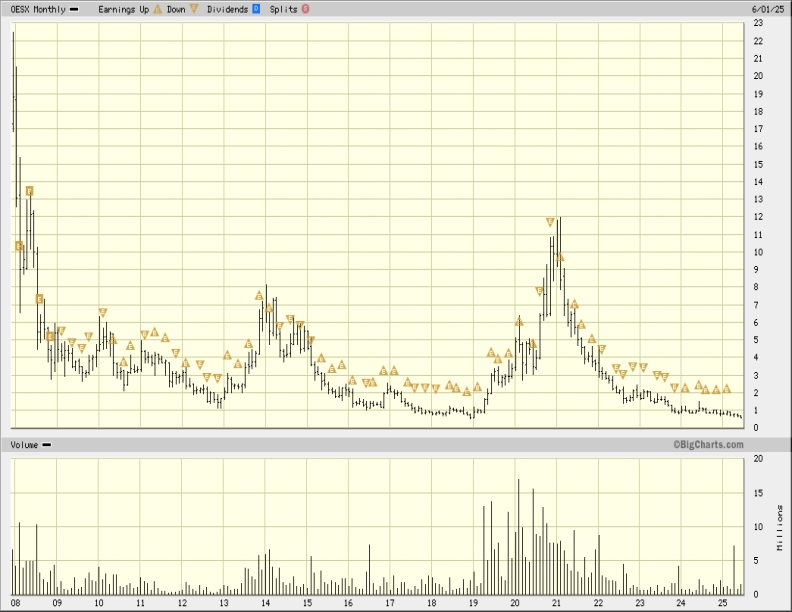The width and height of the screenshot is (792, 612).
Task: Click the 1 label on the price axis
Action: click(756, 411)
